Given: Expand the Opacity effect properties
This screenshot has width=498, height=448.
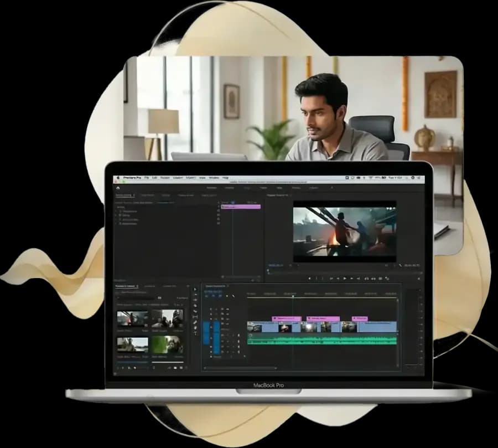Looking at the screenshot, I should point(116,215).
